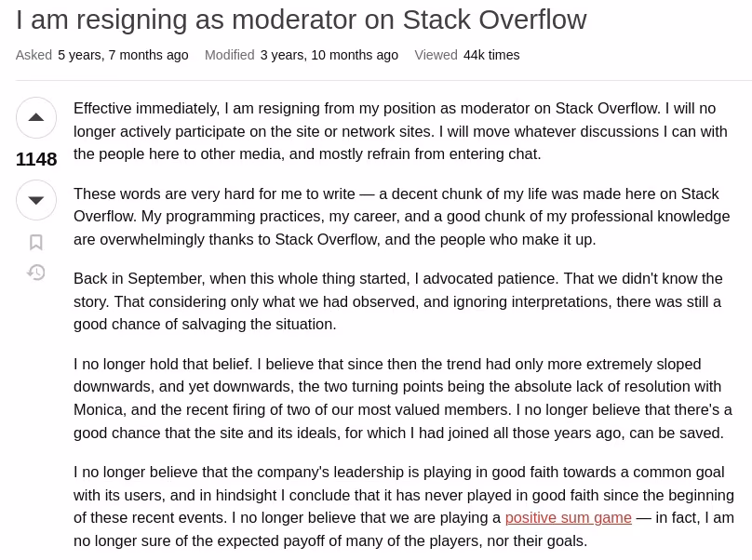Upvote the resignation post

tap(36, 117)
